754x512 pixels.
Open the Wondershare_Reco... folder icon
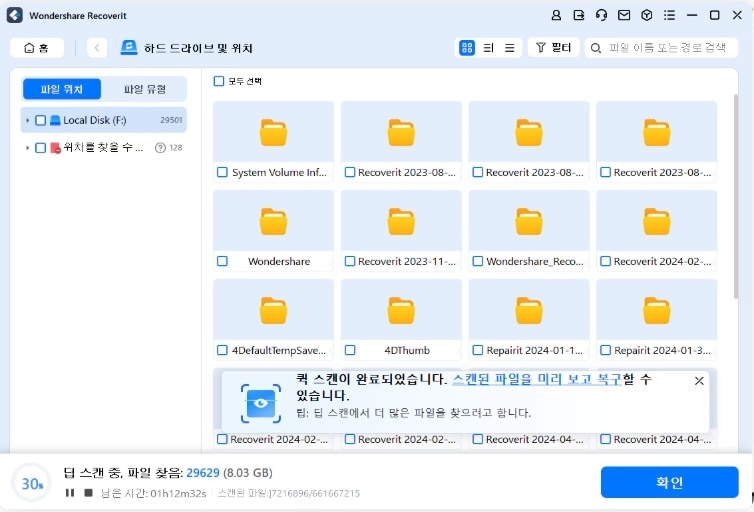click(529, 222)
